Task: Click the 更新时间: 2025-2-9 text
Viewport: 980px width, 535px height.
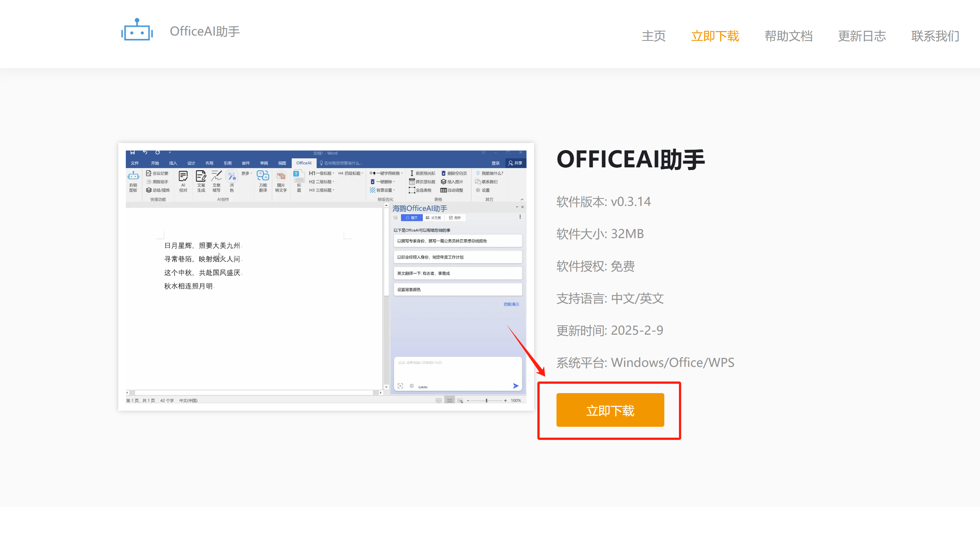Action: click(x=610, y=331)
